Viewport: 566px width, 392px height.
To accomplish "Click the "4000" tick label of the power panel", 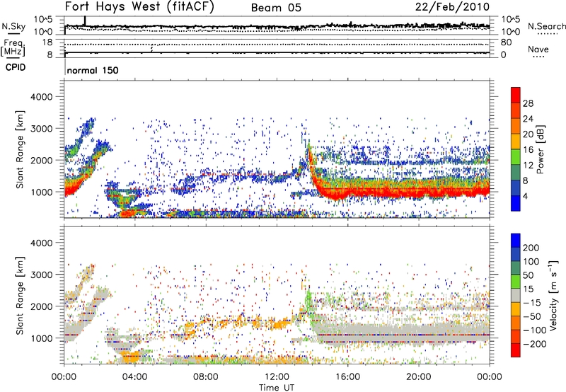I will pos(41,97).
